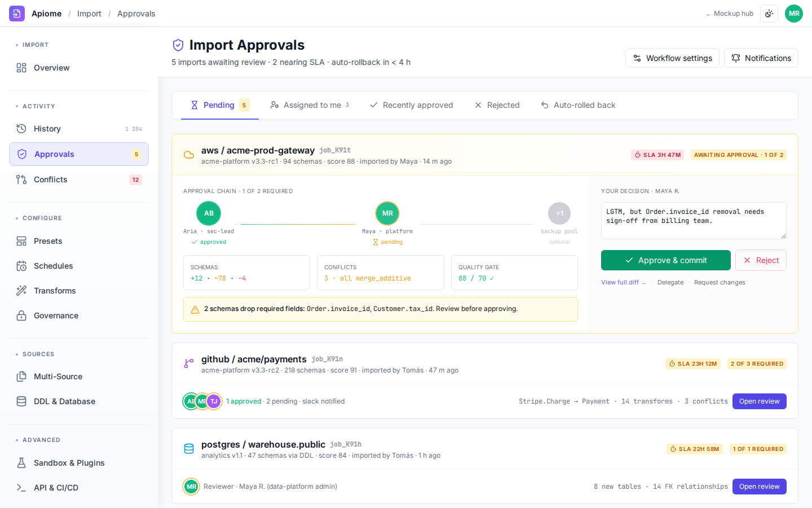Image resolution: width=812 pixels, height=508 pixels.
Task: Click the job_K91t job id
Action: (335, 150)
